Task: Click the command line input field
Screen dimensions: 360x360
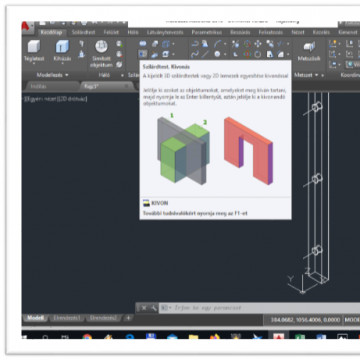Action: tap(263, 308)
